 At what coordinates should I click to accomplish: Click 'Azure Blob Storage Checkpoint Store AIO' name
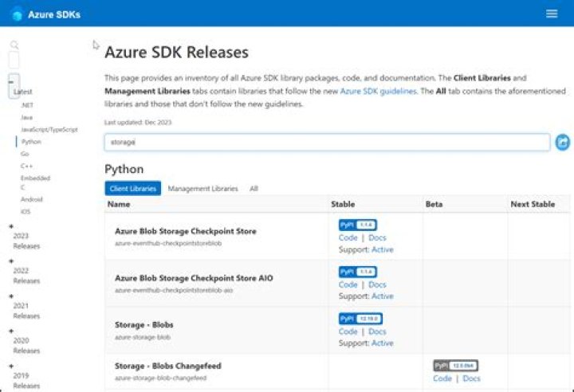point(194,278)
